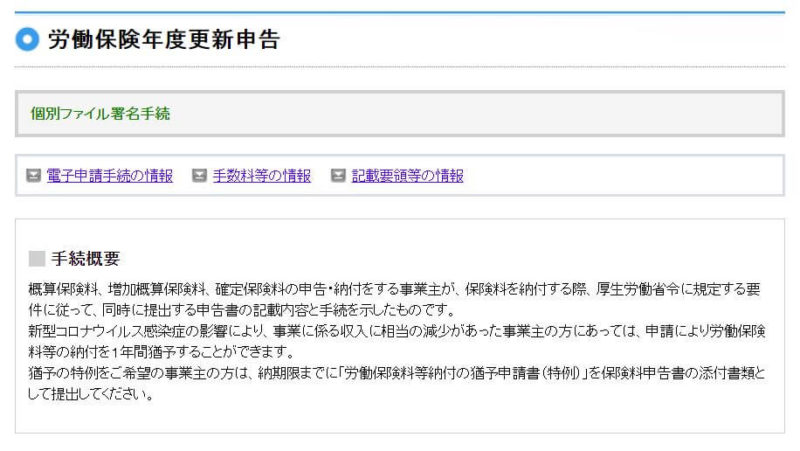Click the arrow icon beside 記載要領等の情報
Image resolution: width=800 pixels, height=451 pixels.
click(338, 176)
